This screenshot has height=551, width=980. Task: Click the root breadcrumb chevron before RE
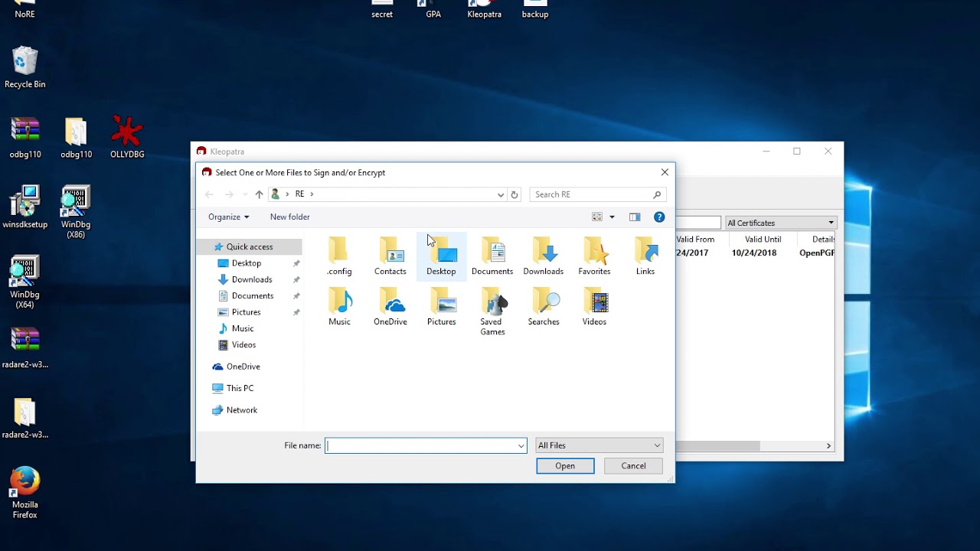click(287, 194)
